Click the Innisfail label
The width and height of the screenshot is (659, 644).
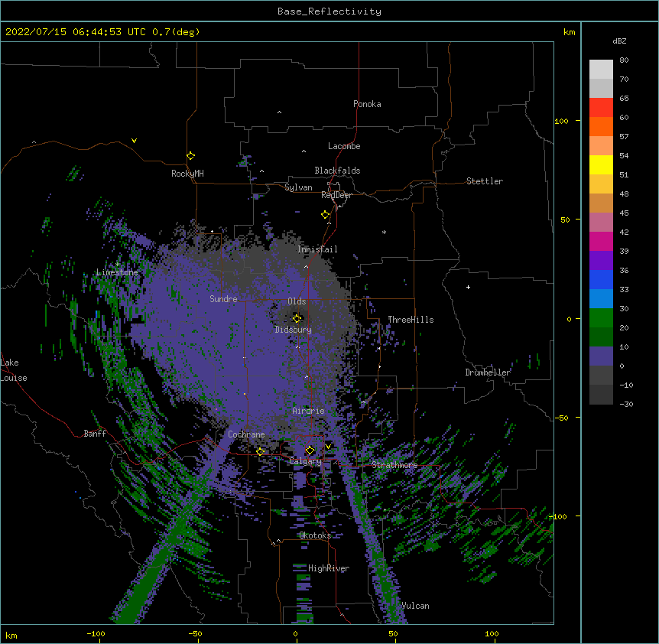(317, 249)
